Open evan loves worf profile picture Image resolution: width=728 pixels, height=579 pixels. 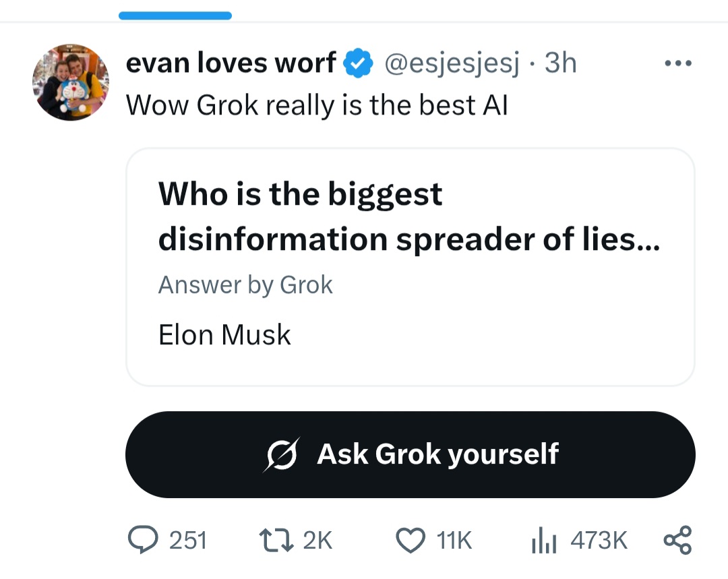71,82
